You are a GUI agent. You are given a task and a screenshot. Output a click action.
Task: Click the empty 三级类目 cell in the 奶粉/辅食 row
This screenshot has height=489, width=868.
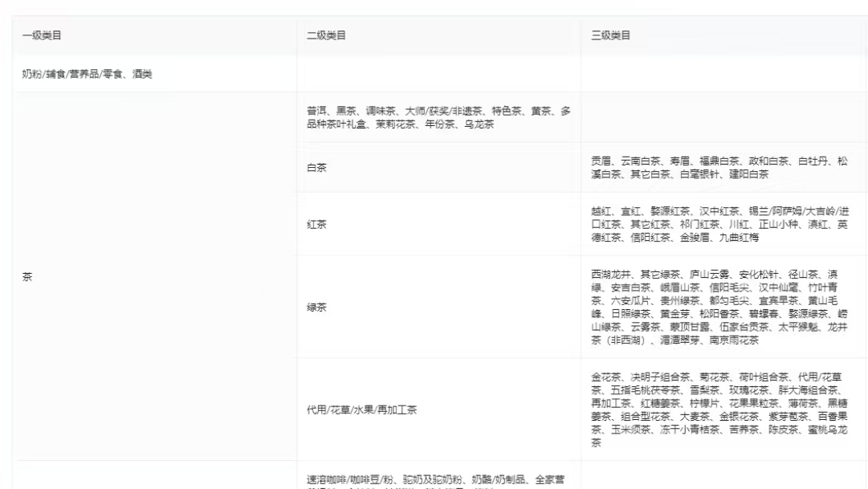(723, 75)
